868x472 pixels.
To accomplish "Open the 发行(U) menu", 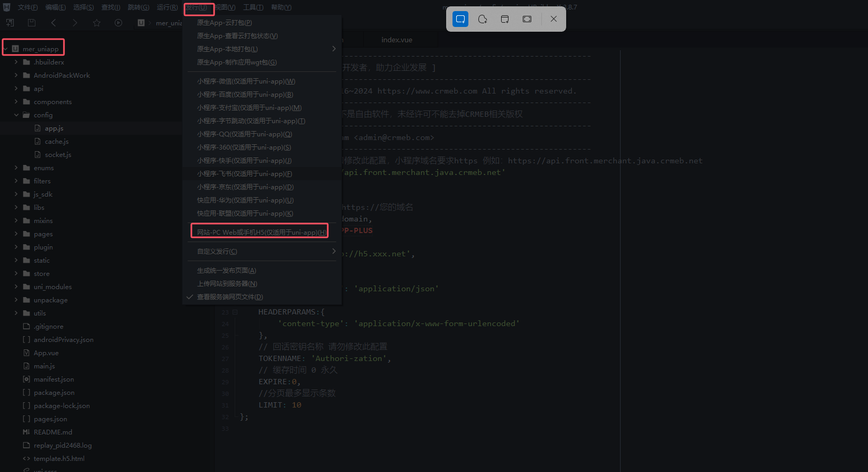I will (197, 7).
